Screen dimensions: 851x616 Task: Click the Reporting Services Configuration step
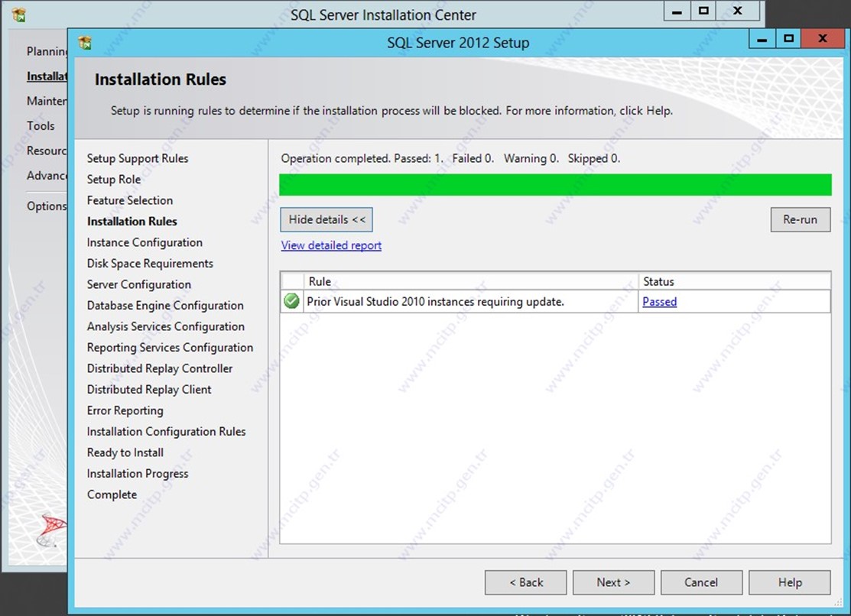[170, 347]
